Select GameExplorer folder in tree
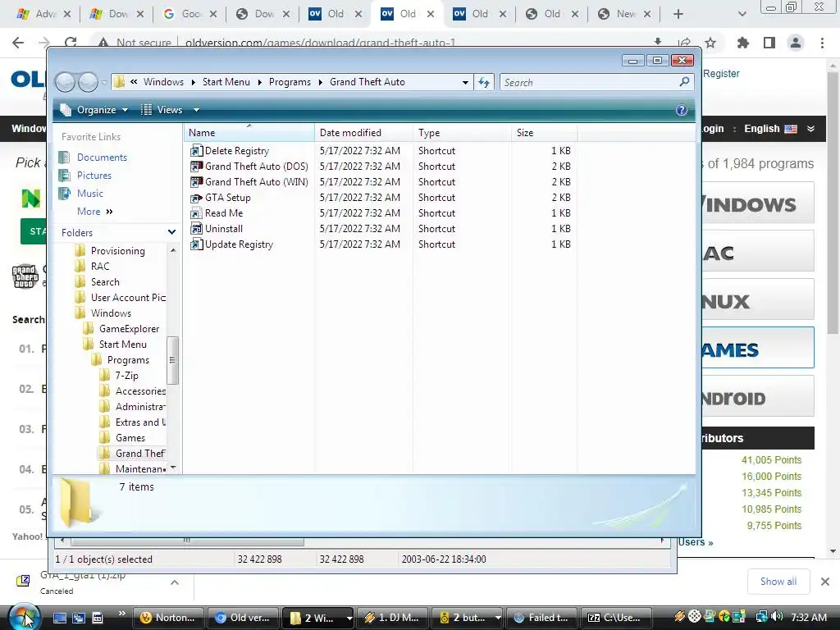 (x=129, y=329)
